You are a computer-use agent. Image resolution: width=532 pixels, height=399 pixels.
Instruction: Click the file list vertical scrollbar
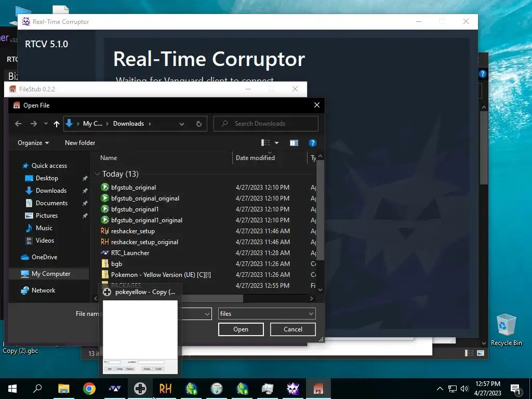coord(320,210)
